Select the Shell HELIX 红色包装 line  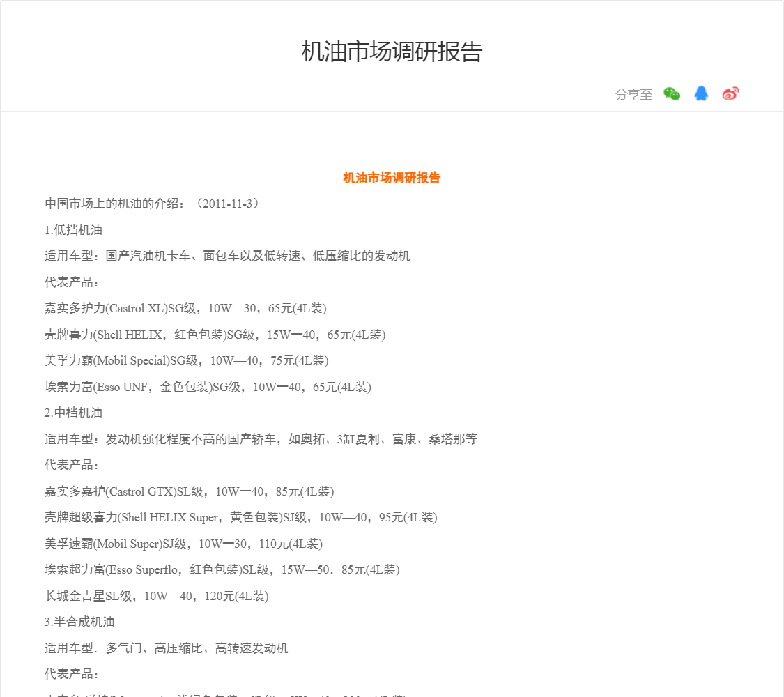[x=215, y=335]
